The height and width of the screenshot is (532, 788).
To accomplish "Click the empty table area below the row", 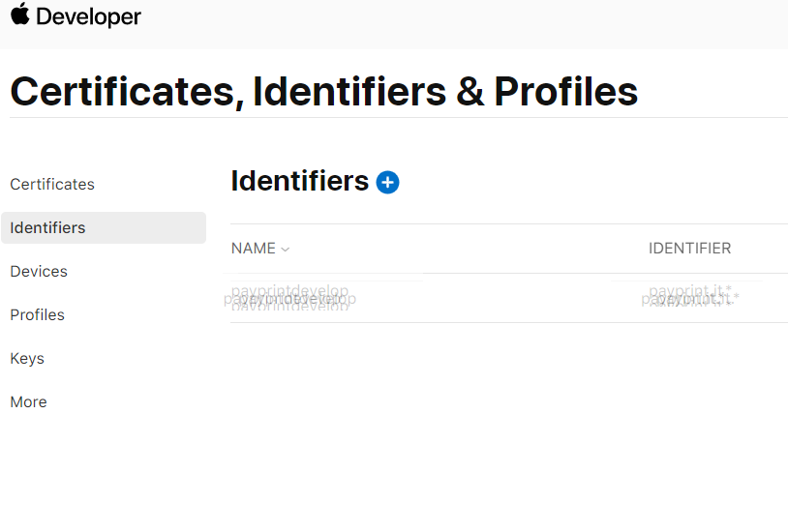I will [508, 416].
